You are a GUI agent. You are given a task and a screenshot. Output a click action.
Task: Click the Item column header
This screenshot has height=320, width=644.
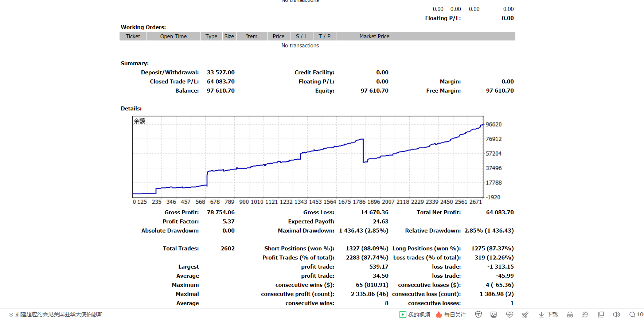click(x=251, y=36)
